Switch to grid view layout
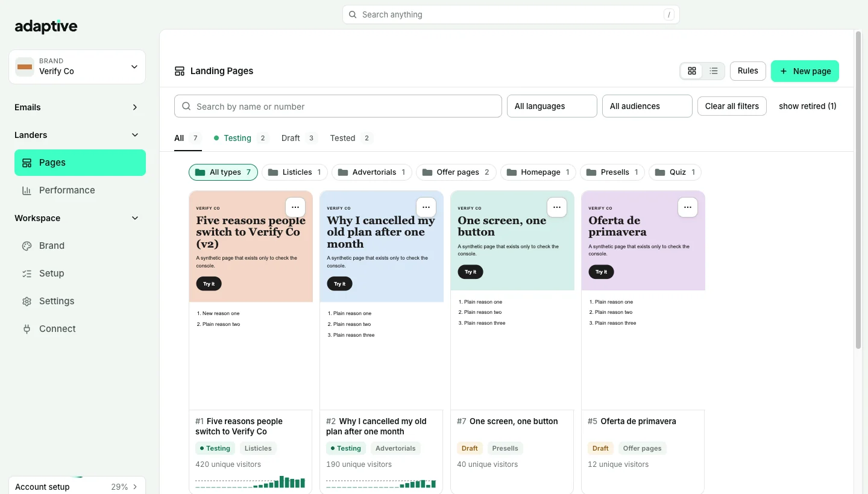 (692, 71)
